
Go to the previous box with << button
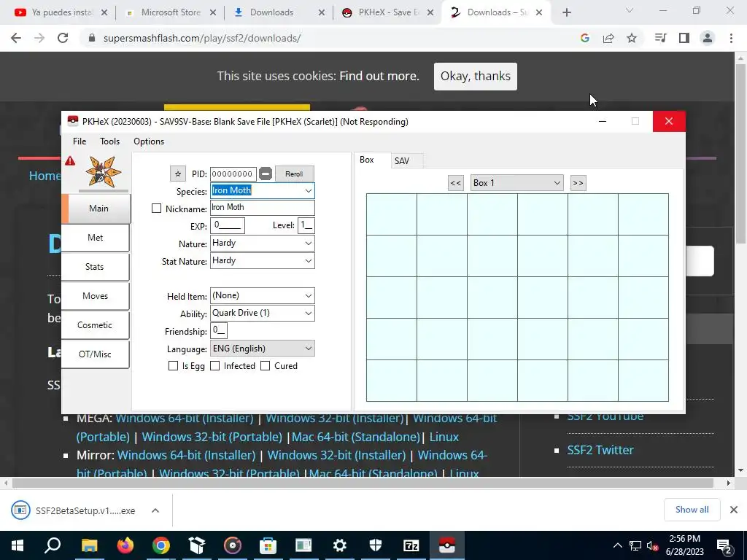click(455, 183)
